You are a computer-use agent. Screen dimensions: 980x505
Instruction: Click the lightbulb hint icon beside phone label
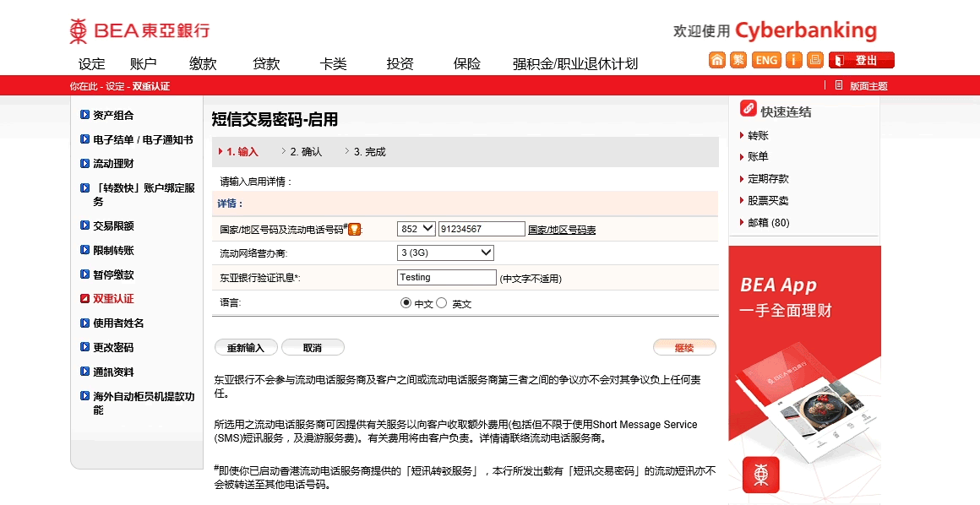tap(354, 230)
